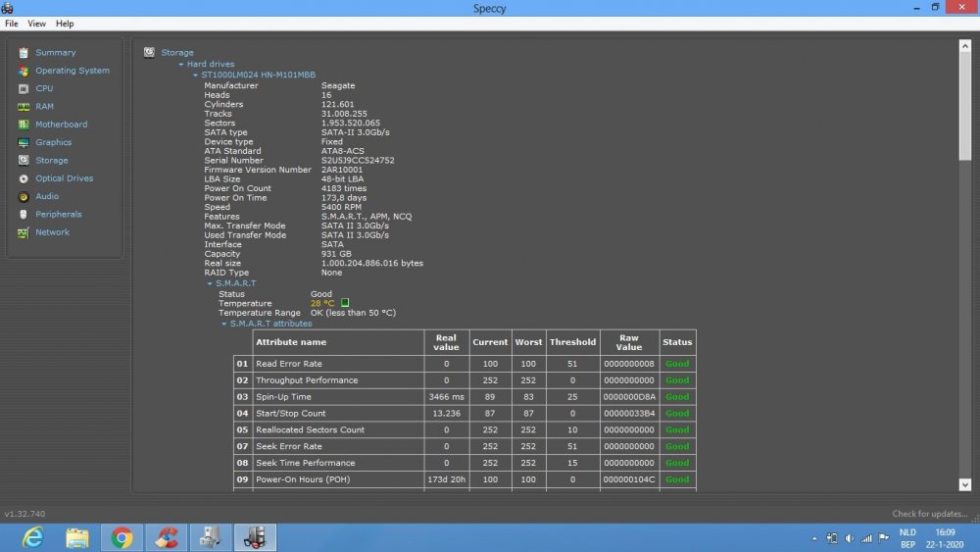This screenshot has width=980, height=552.
Task: Open the Optical Drives section icon
Action: [x=24, y=178]
